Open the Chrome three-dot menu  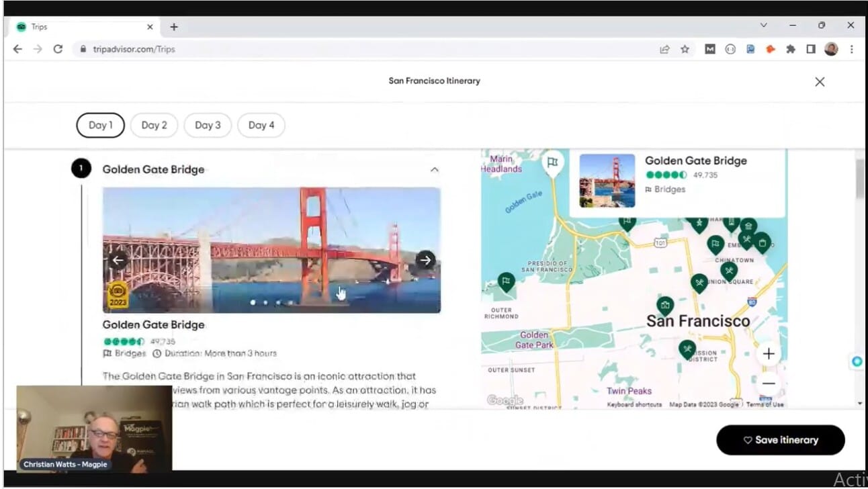(x=851, y=49)
